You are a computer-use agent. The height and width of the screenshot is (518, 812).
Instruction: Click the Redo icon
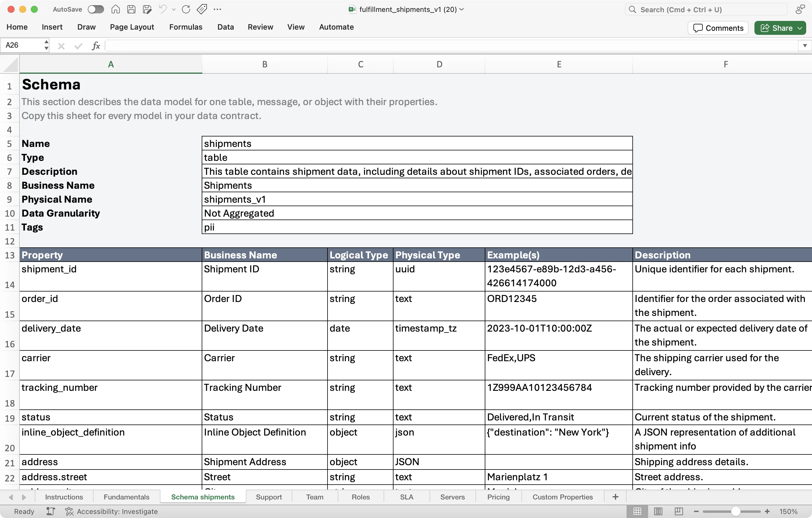pyautogui.click(x=186, y=9)
